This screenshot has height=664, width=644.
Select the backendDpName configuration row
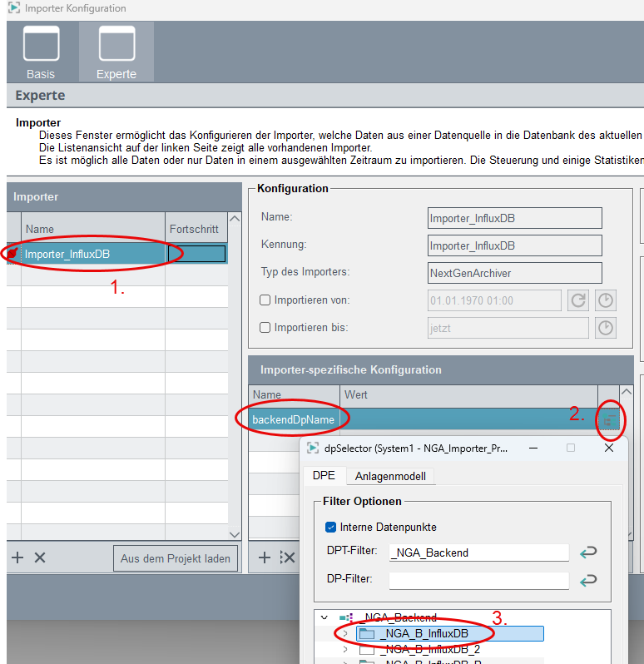click(433, 419)
